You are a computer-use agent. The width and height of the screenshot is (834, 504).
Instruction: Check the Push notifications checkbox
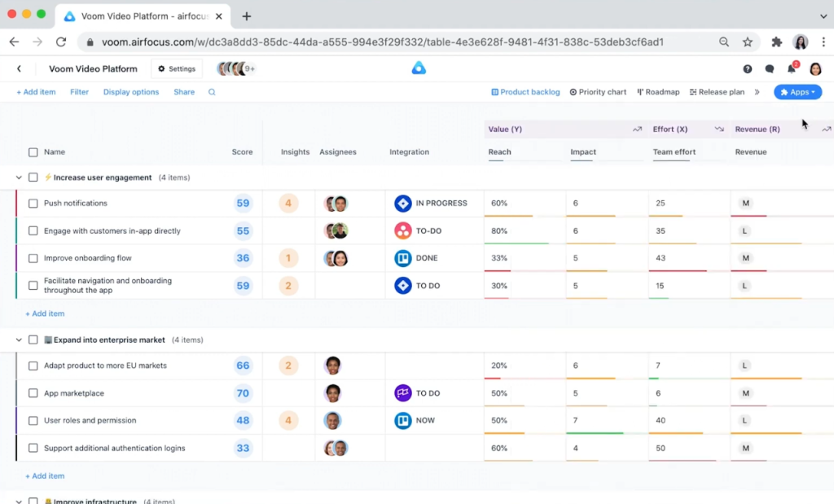pyautogui.click(x=33, y=204)
